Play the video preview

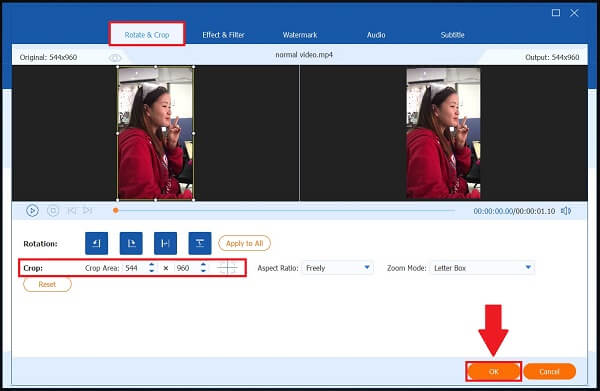[x=33, y=211]
